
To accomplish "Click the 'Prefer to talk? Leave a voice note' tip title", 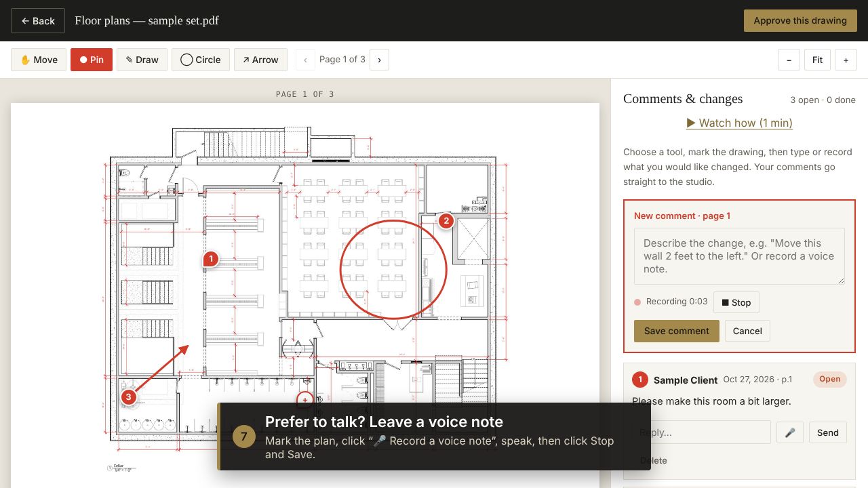I will coord(384,422).
